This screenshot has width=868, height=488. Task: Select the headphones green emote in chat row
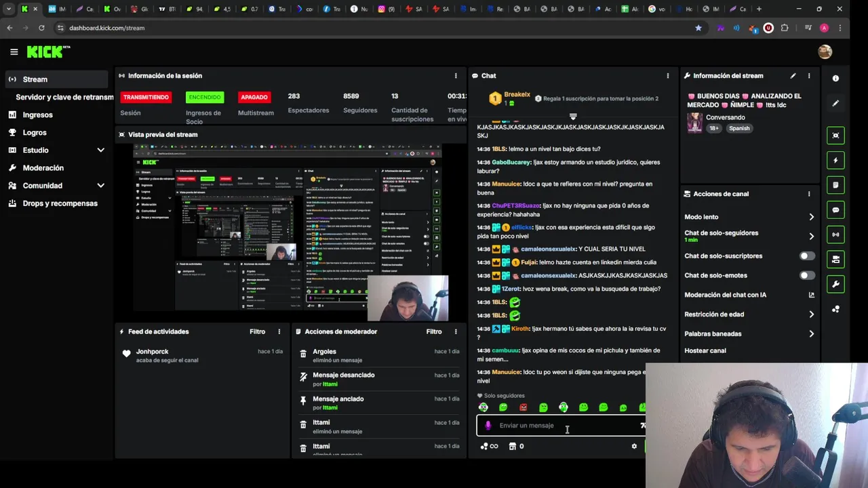click(563, 407)
